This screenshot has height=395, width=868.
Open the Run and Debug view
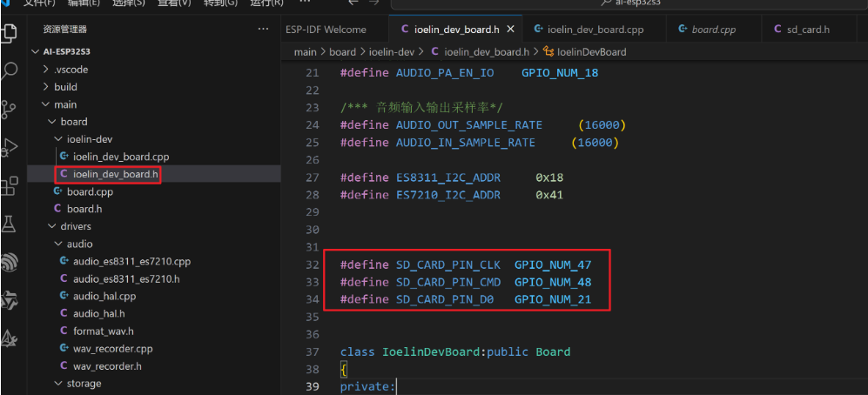(x=10, y=147)
